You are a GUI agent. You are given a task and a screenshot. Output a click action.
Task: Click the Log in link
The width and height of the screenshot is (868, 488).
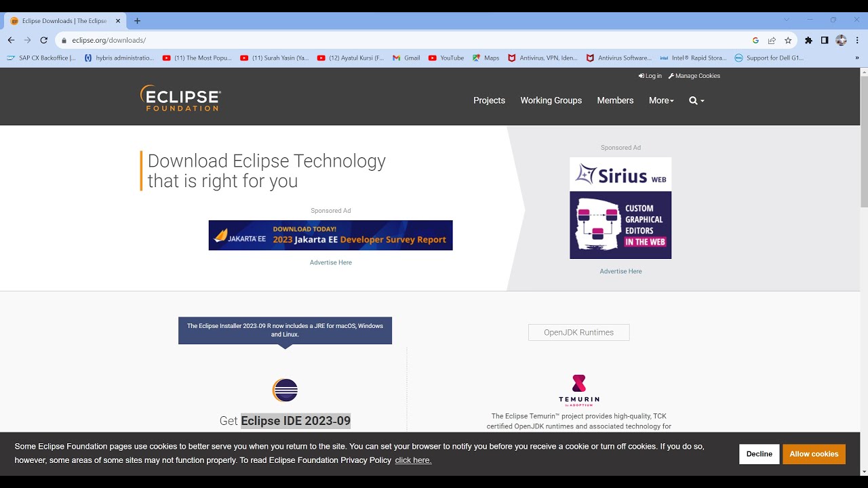tap(650, 76)
